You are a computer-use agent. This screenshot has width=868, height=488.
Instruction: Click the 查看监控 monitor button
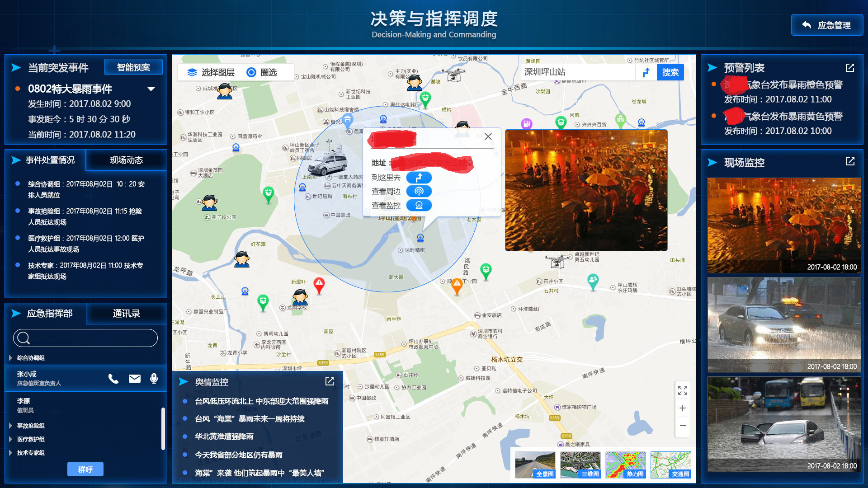pyautogui.click(x=419, y=206)
